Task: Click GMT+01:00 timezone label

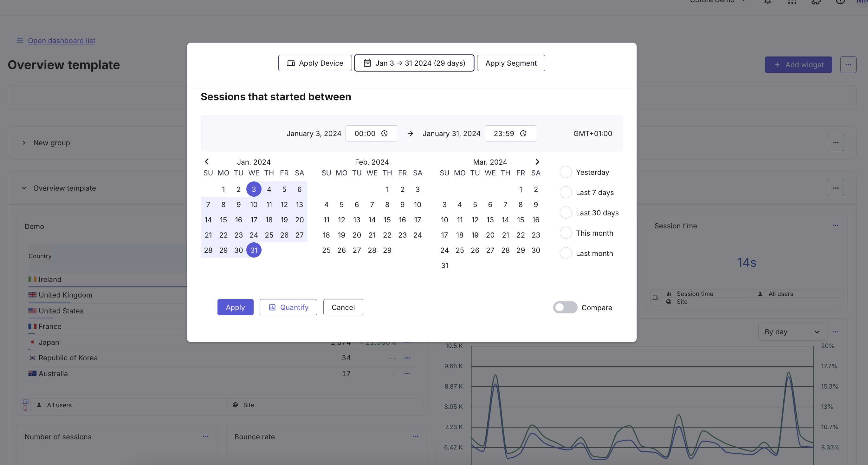Action: (x=593, y=134)
